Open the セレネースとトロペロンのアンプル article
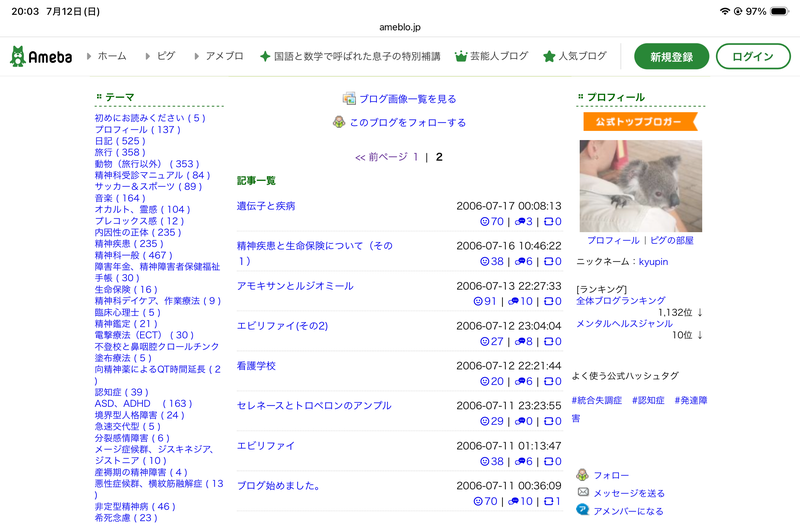 314,406
